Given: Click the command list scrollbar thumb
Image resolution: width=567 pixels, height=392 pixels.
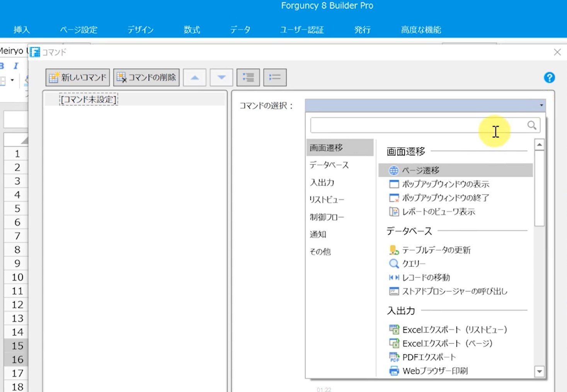Looking at the screenshot, I should pyautogui.click(x=539, y=188).
